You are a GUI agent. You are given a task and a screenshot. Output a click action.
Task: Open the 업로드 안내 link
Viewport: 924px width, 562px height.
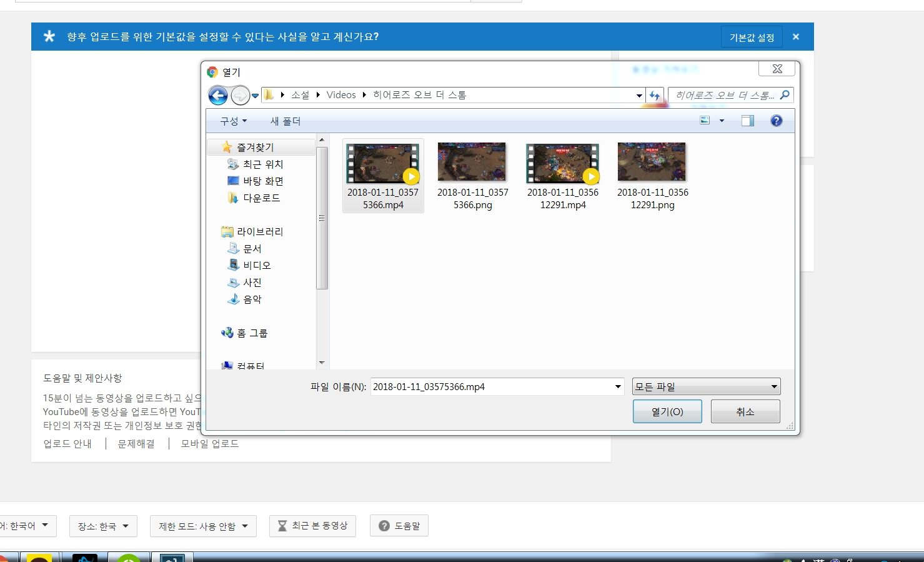[x=67, y=443]
